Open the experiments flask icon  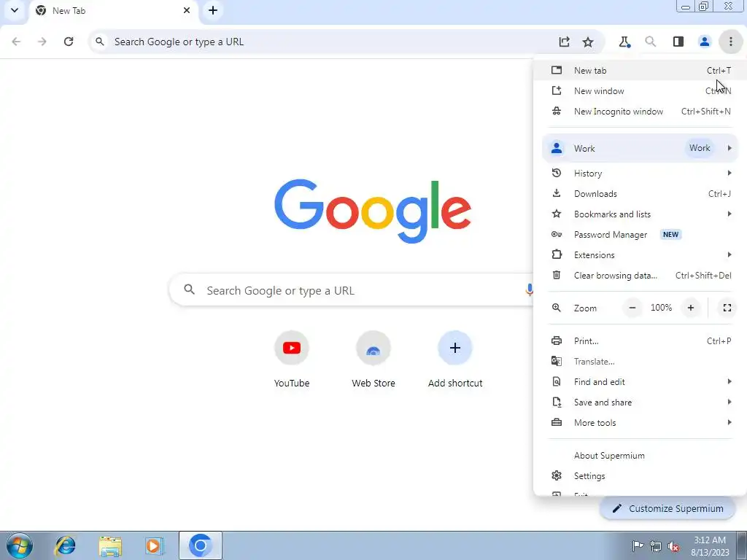pyautogui.click(x=624, y=42)
